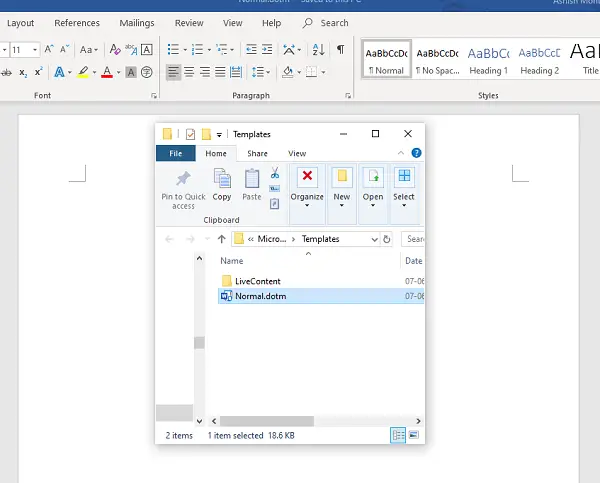
Task: Click the Increase Font Size icon
Action: pyautogui.click(x=49, y=49)
